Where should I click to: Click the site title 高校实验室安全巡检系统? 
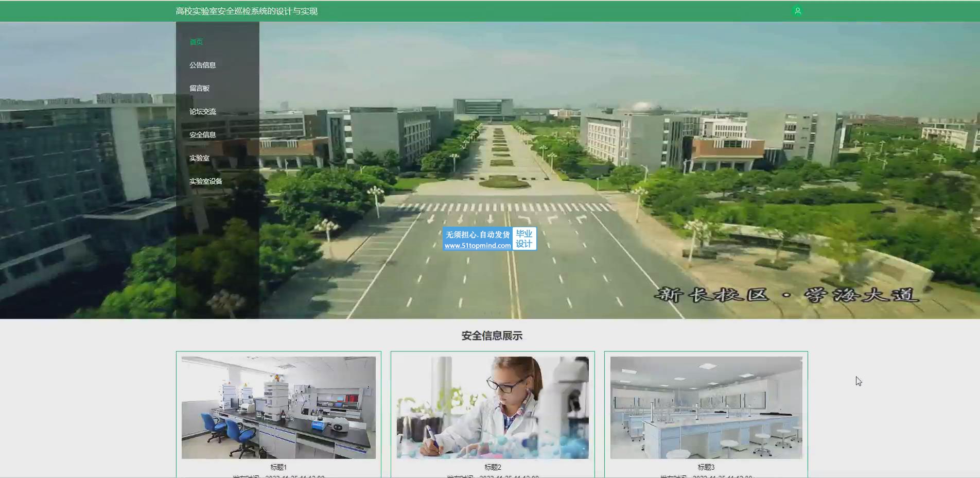[246, 11]
